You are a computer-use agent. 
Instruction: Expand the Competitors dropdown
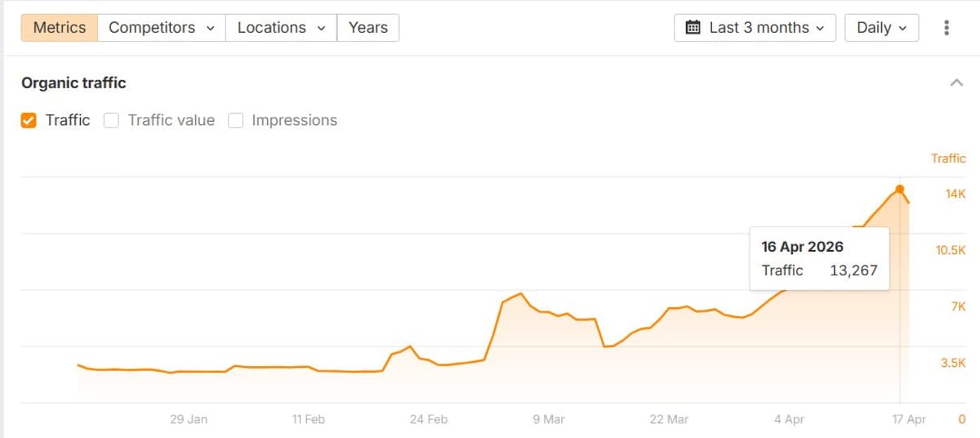161,28
